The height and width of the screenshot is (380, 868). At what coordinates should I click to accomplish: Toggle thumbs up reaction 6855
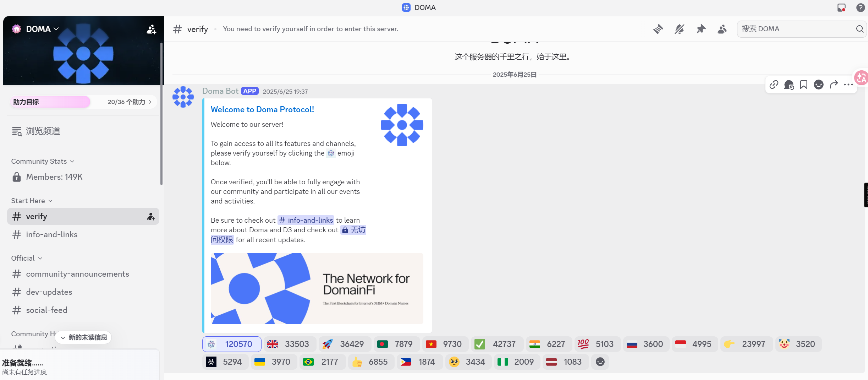point(371,362)
